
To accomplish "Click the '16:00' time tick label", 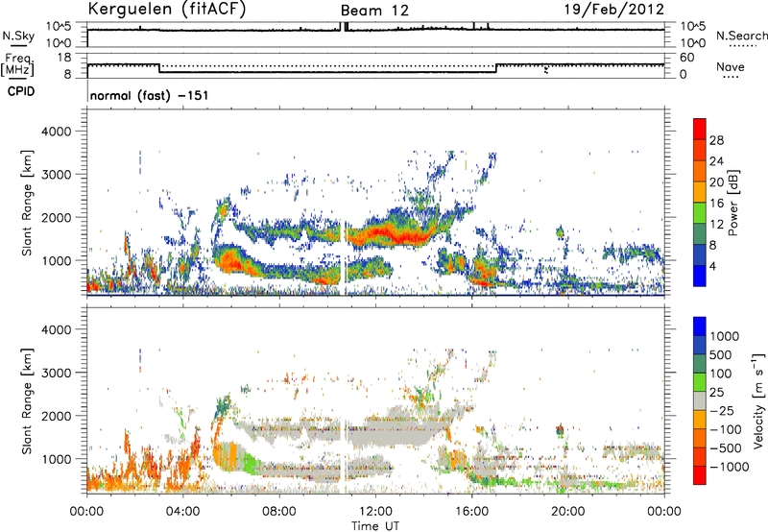I will point(471,512).
